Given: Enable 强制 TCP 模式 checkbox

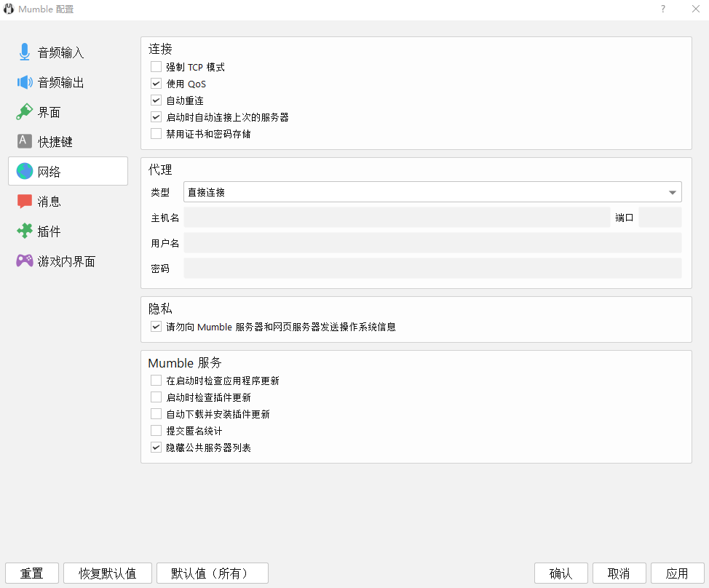Looking at the screenshot, I should click(x=156, y=67).
